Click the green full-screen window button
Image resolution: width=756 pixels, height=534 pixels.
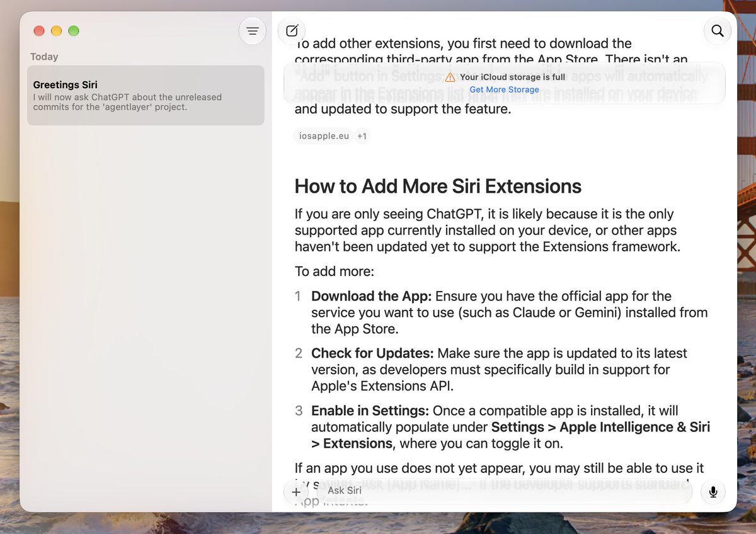click(73, 31)
